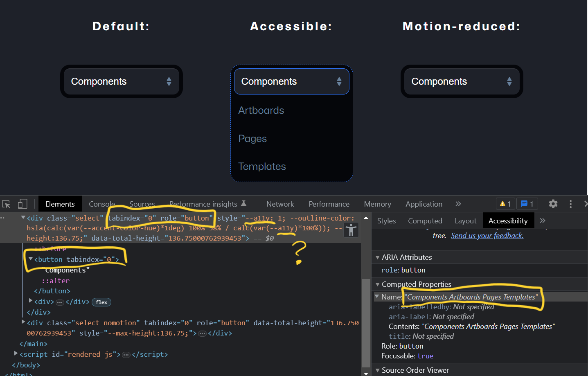Switch to the Console tab
Screen dimensions: 588x376
point(102,204)
